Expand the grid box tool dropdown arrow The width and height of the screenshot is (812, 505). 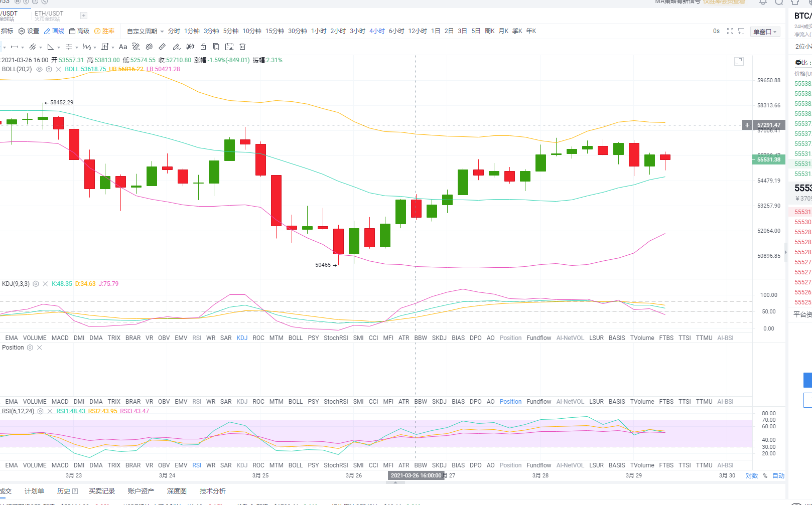click(x=113, y=47)
